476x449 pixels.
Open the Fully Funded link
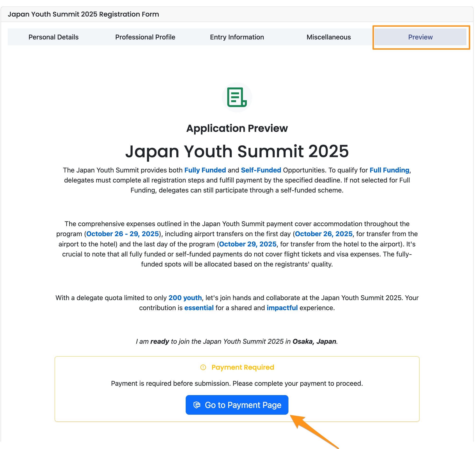pyautogui.click(x=205, y=170)
